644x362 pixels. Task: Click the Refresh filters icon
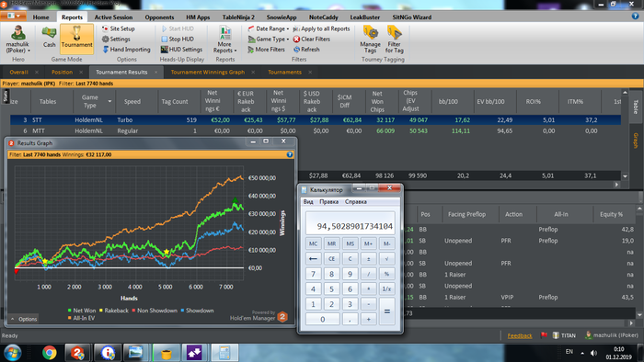click(x=306, y=50)
